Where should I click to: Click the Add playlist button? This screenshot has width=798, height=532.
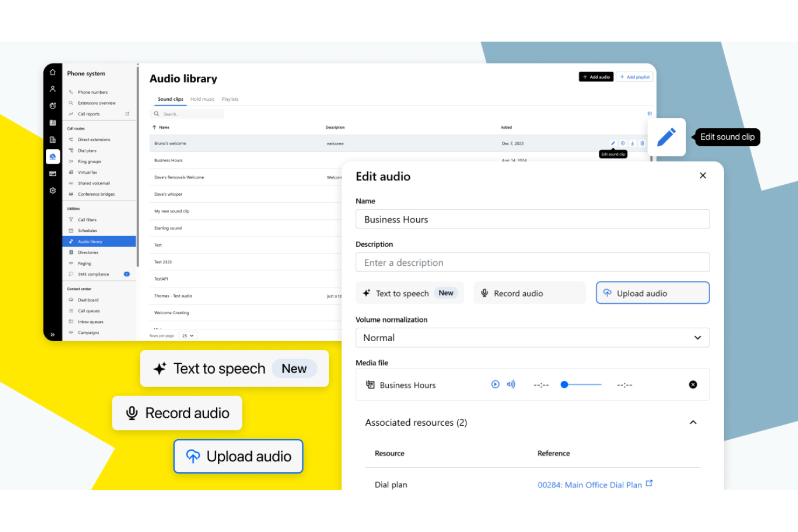click(x=635, y=77)
